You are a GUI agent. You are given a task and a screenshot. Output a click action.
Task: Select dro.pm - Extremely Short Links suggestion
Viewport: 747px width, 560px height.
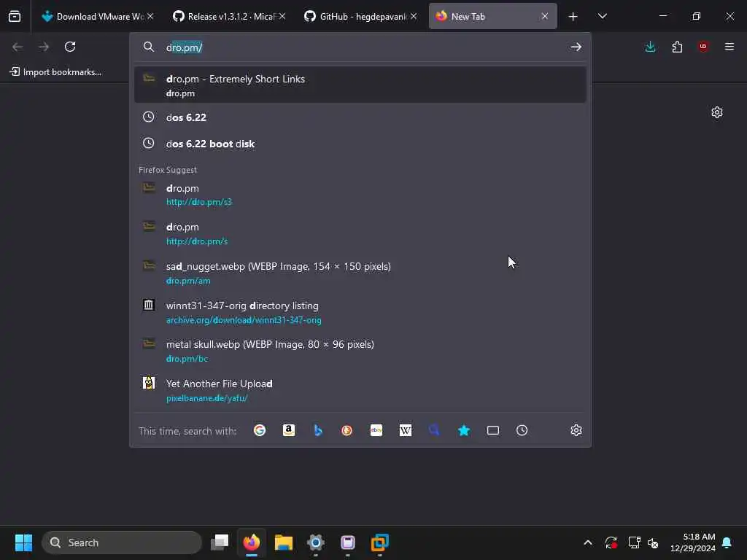[360, 85]
